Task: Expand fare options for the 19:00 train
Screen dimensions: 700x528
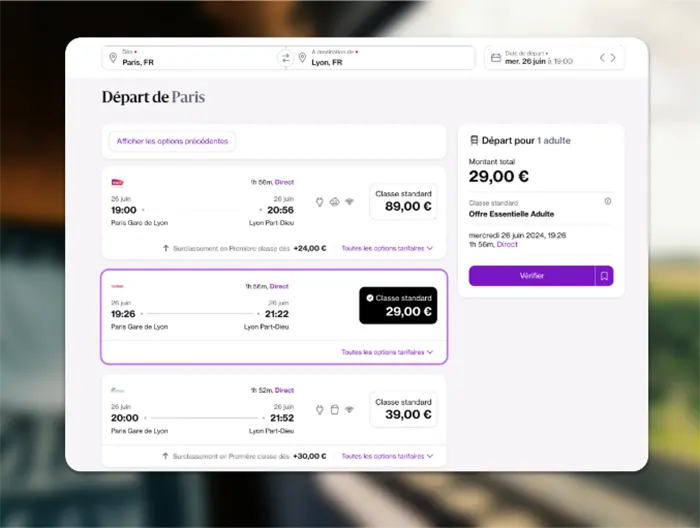Action: pos(387,248)
